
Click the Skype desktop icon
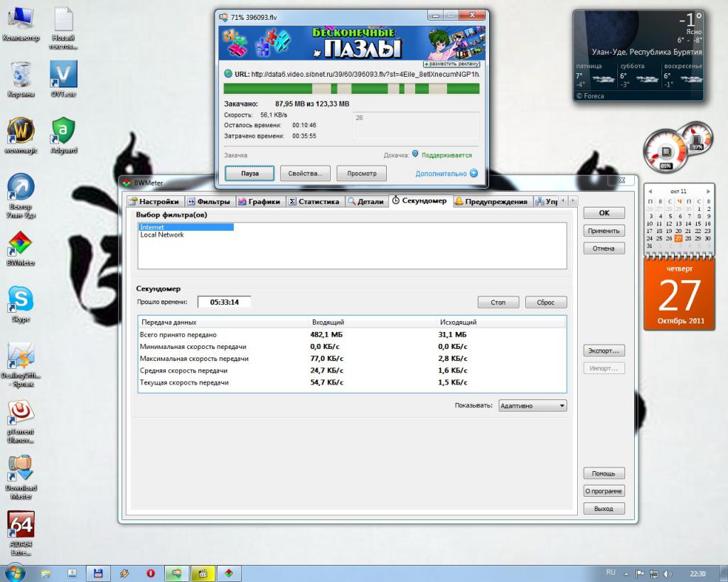[21, 301]
